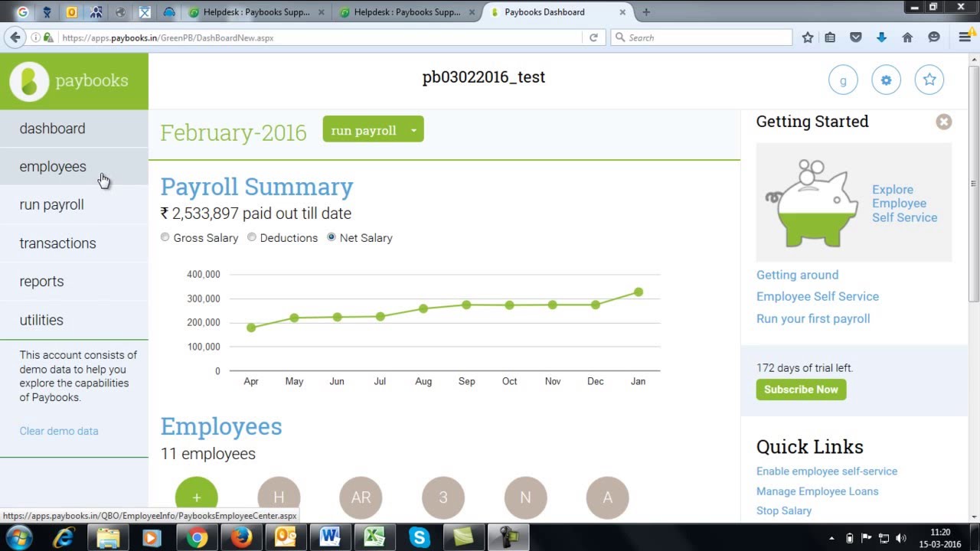980x551 pixels.
Task: Open a new browser tab
Action: 646,12
